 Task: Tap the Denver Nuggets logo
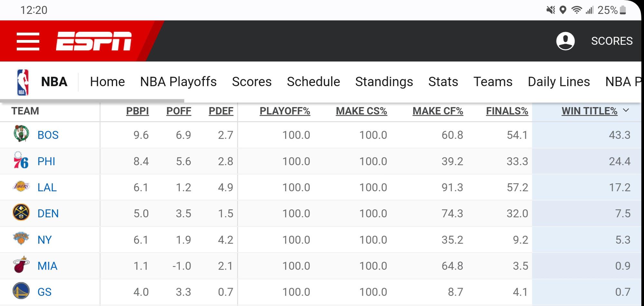point(21,213)
